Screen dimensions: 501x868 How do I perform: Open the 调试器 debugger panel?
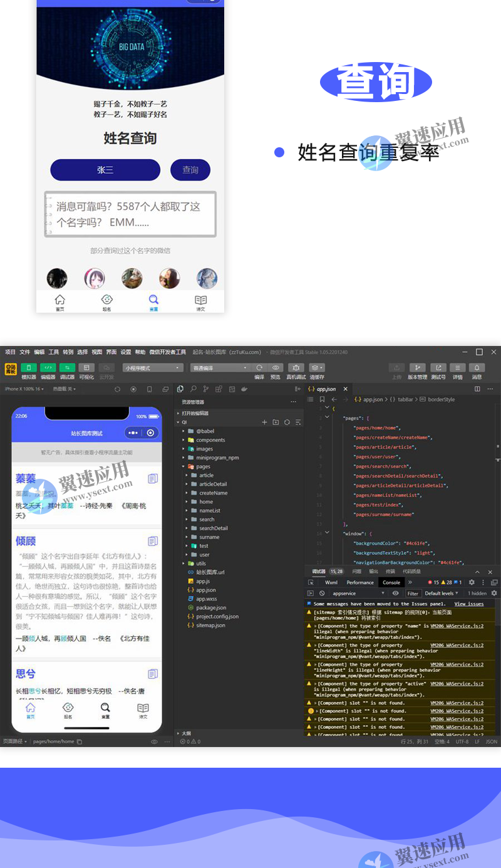click(x=67, y=369)
